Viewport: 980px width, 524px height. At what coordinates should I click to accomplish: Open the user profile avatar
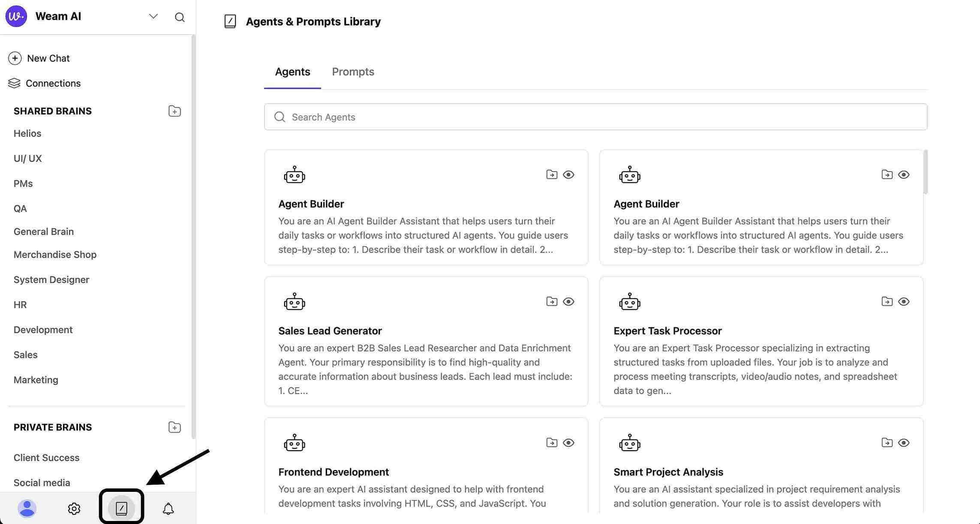coord(27,509)
